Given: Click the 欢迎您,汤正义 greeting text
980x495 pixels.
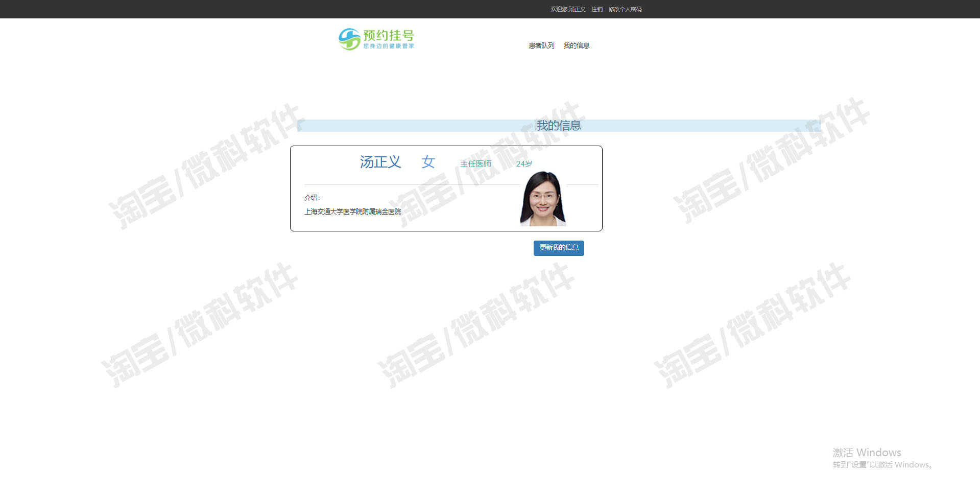Looking at the screenshot, I should tap(568, 9).
